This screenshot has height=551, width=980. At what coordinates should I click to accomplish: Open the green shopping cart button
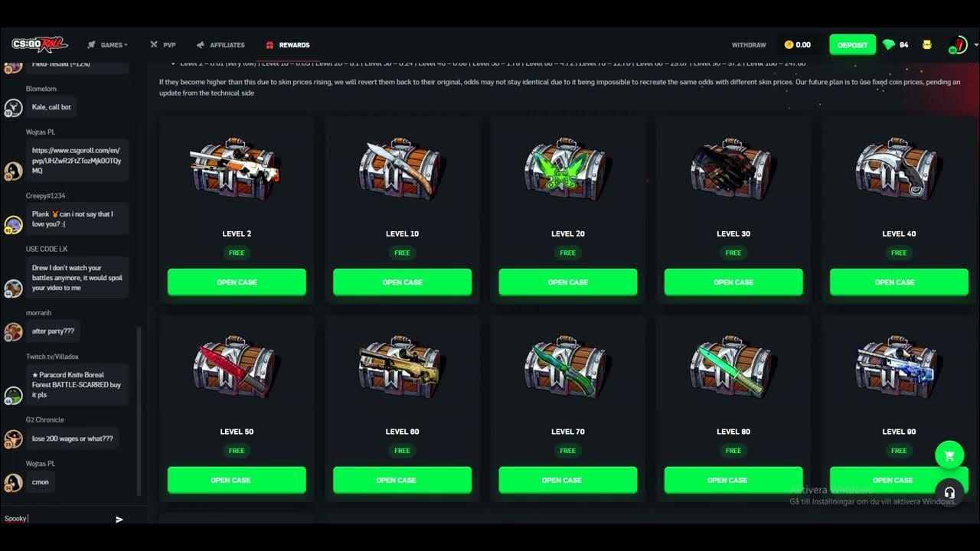949,455
